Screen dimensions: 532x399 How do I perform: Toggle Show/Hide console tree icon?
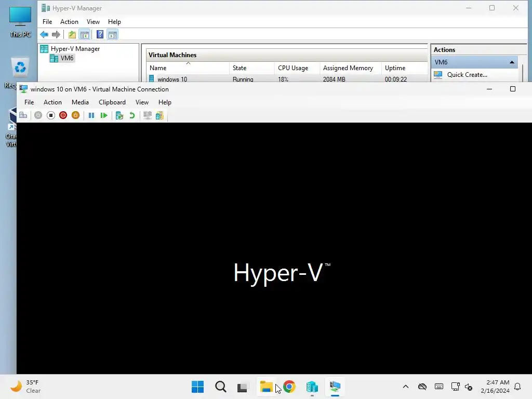[x=85, y=34]
